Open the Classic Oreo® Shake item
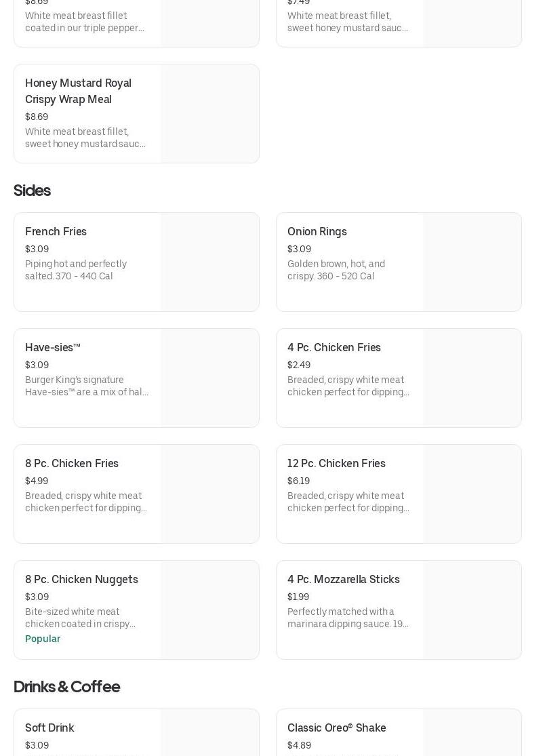Viewport: 545px width, 756px height. tap(336, 728)
